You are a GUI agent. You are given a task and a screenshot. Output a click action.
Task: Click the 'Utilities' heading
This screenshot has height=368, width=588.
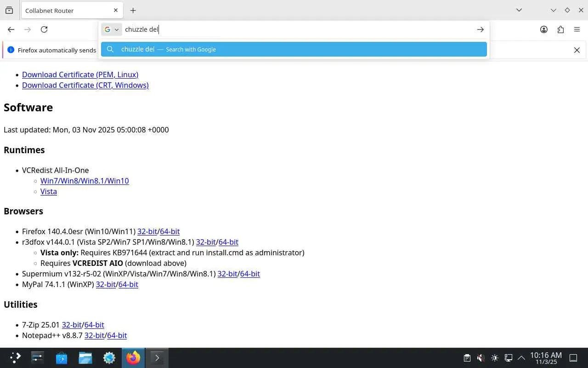tap(21, 305)
